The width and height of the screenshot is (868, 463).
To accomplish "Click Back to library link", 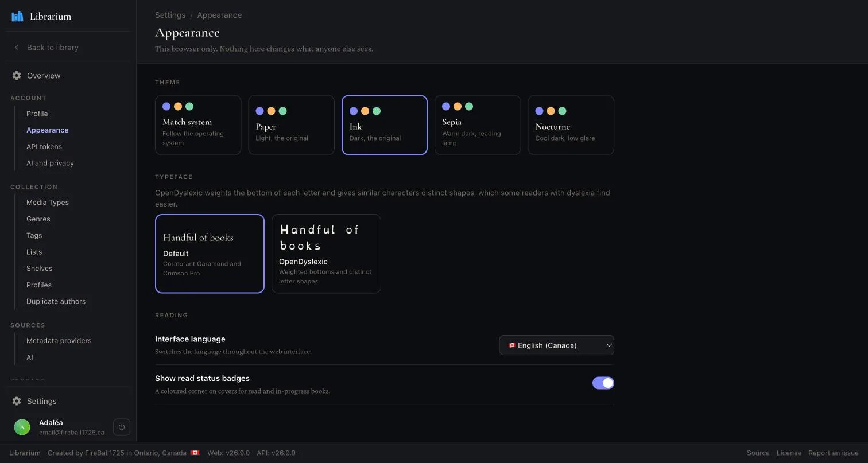I will (x=53, y=48).
